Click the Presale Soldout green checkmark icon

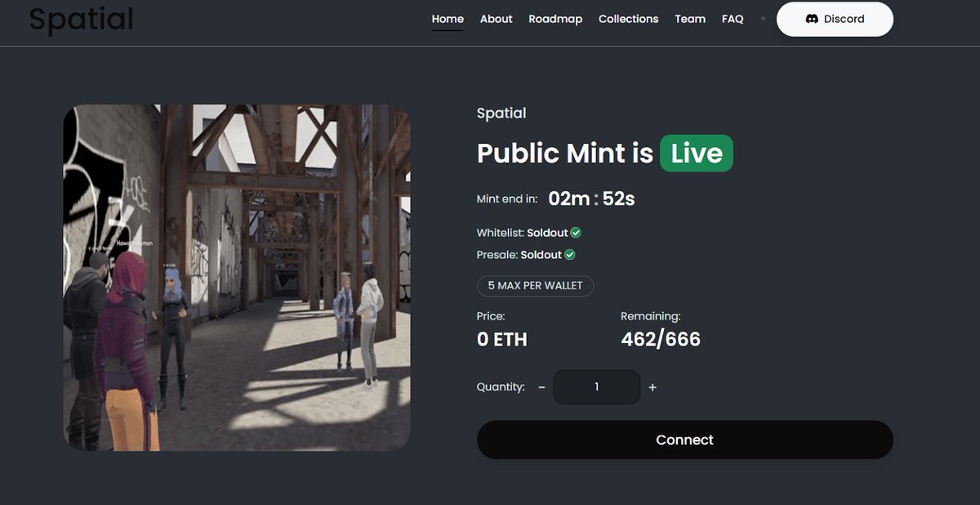[x=570, y=255]
